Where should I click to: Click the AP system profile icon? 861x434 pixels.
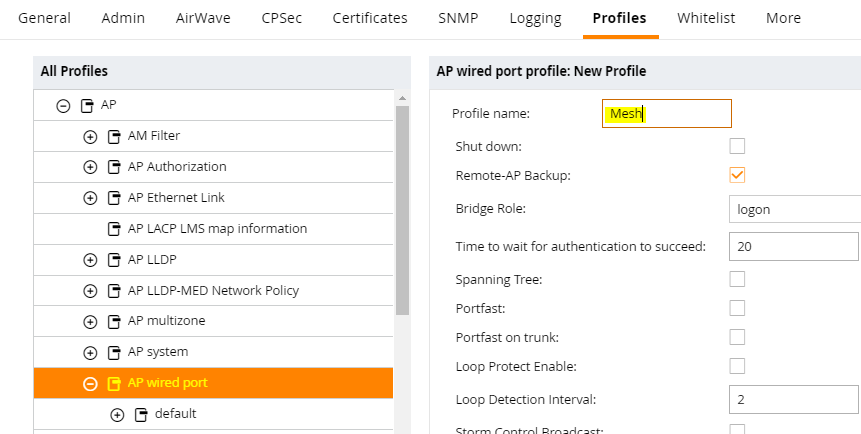tap(114, 352)
